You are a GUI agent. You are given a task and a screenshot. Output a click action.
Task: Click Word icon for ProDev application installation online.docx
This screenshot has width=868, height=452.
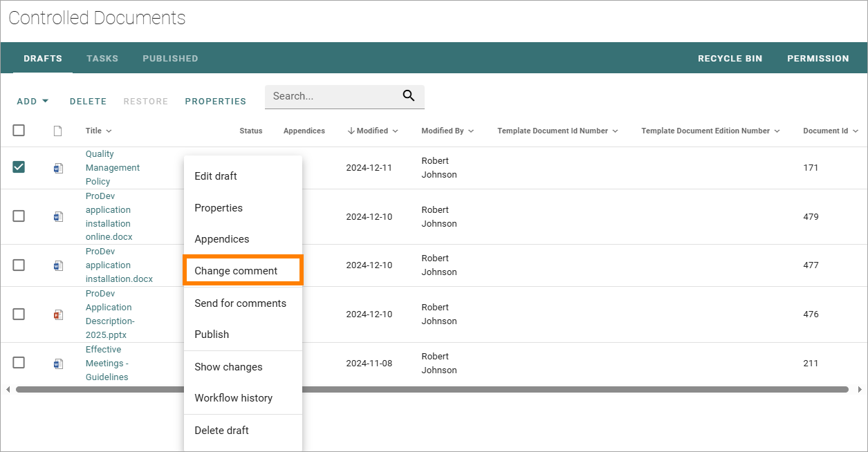(x=58, y=216)
